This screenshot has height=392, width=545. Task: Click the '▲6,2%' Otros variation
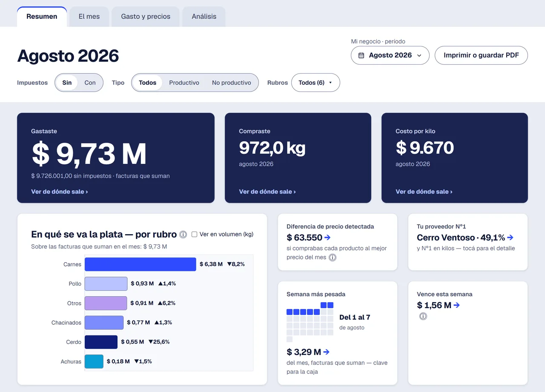[x=166, y=303]
